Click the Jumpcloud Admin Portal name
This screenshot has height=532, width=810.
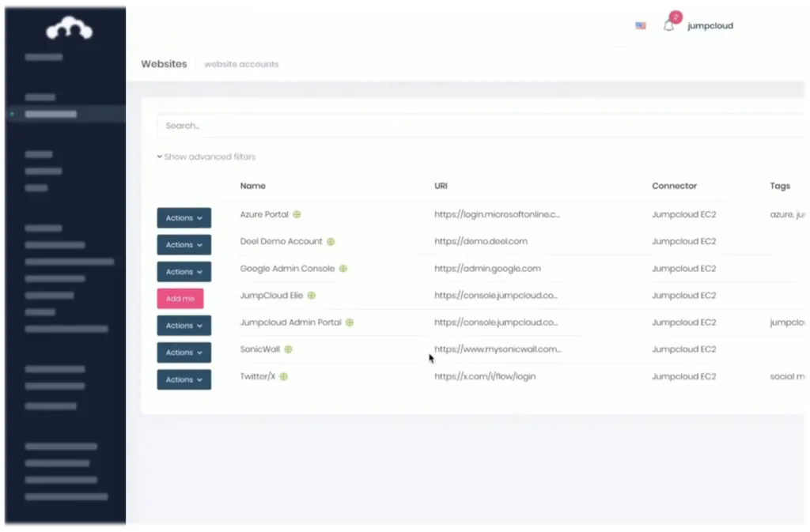tap(290, 322)
